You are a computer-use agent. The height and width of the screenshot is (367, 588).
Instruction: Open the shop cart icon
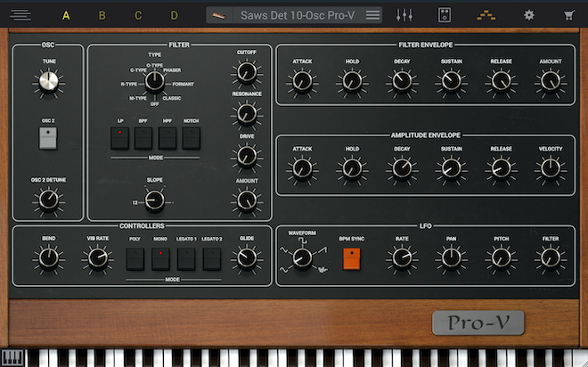[568, 15]
